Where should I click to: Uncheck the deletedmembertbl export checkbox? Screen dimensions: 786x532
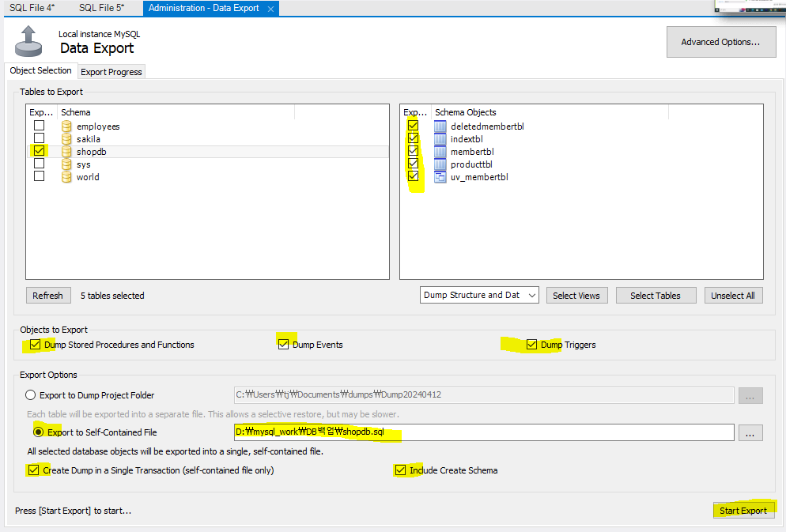click(x=413, y=125)
